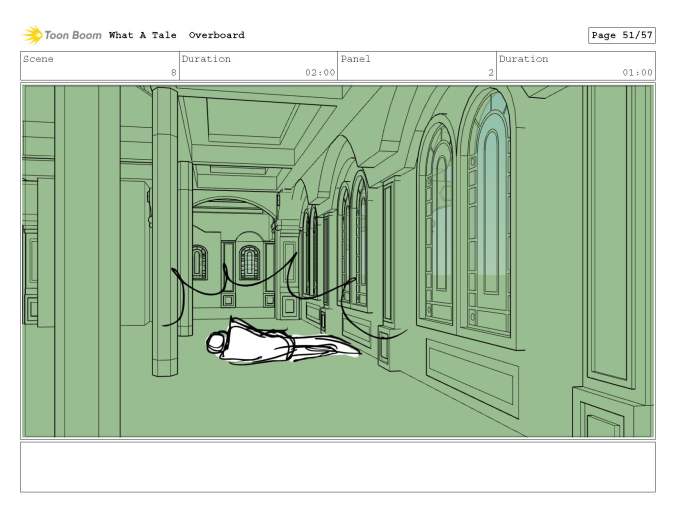Viewport: 676px width, 523px height.
Task: Select the Page 51/57 indicator box
Action: tap(621, 35)
